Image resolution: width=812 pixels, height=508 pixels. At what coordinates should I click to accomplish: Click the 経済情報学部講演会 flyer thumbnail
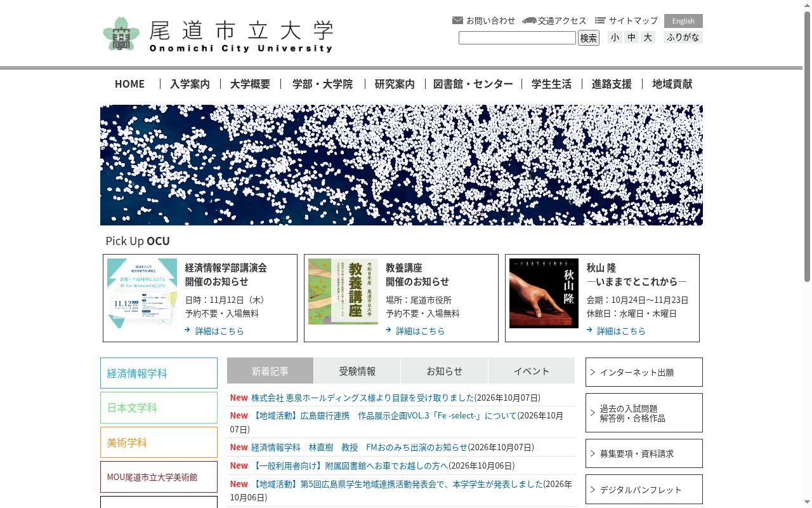click(x=142, y=293)
